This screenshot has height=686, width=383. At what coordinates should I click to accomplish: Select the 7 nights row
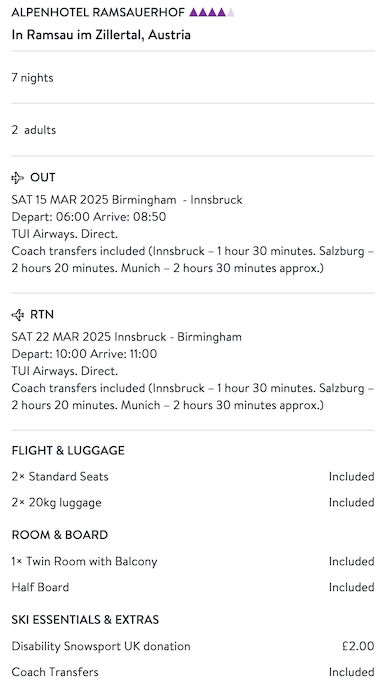[193, 77]
